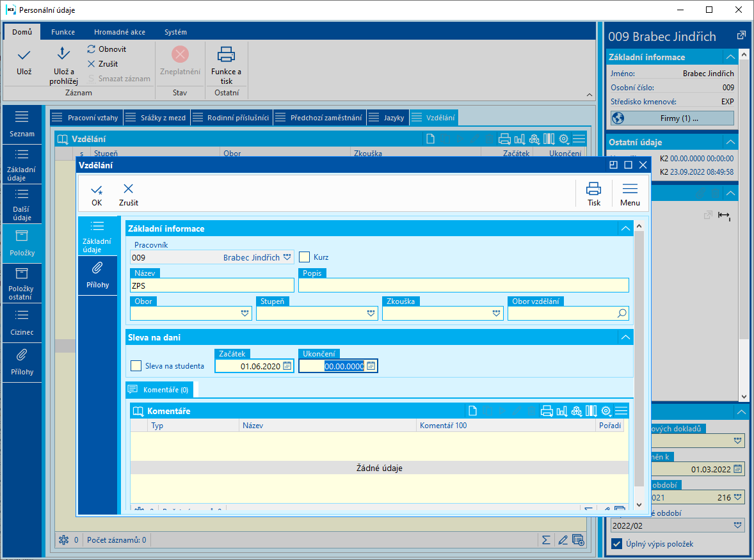Open the Pracovník dropdown arrow

click(x=287, y=257)
